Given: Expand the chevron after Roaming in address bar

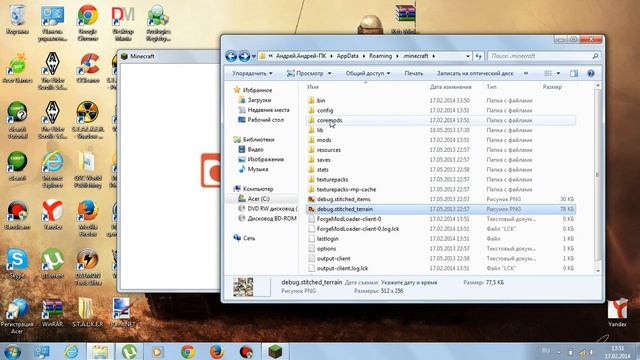Looking at the screenshot, I should point(398,56).
